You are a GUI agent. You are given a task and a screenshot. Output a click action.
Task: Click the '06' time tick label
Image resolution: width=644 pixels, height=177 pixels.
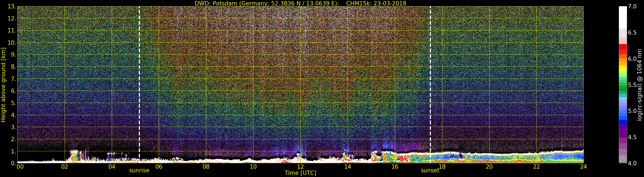(x=159, y=166)
